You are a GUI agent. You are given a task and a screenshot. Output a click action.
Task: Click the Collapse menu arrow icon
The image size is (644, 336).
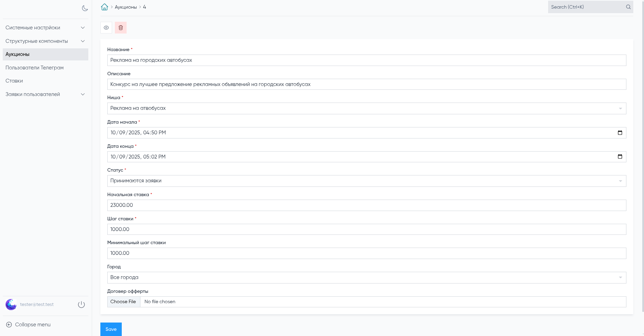(9, 325)
